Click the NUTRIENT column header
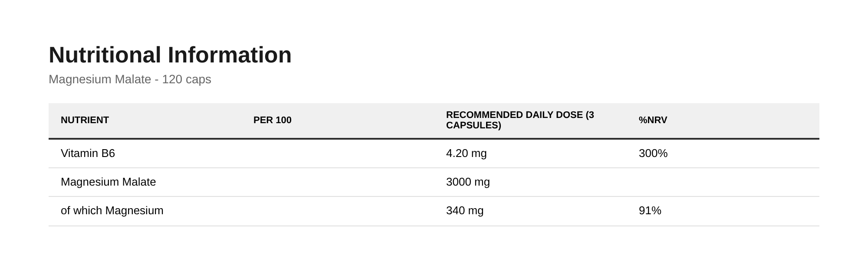 click(x=85, y=120)
